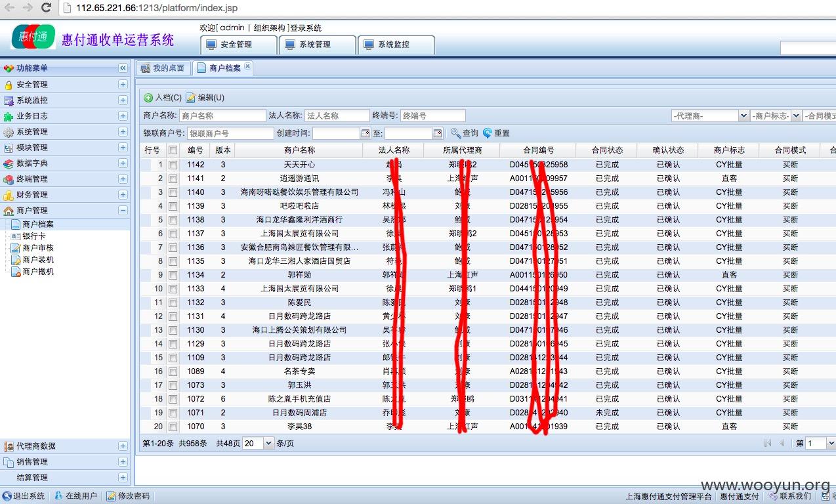This screenshot has width=836, height=504.
Task: Select 商户审核 in the sidebar tree
Action: click(x=38, y=248)
